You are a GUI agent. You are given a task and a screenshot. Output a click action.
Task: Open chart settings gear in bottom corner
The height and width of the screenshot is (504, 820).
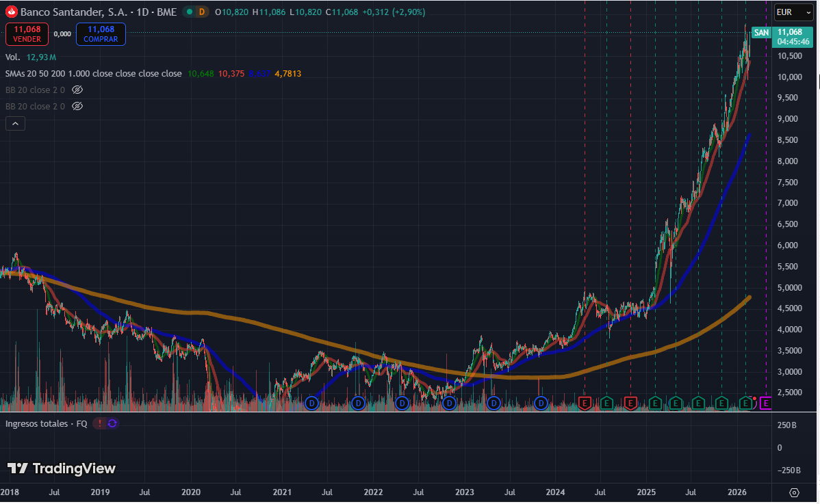coord(794,492)
